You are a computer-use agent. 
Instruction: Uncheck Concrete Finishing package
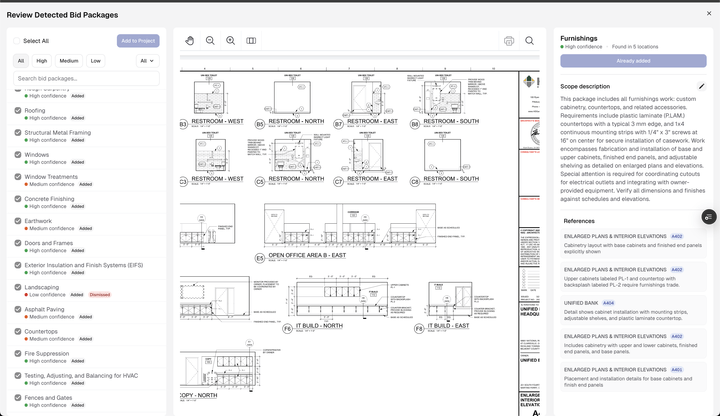pyautogui.click(x=18, y=199)
